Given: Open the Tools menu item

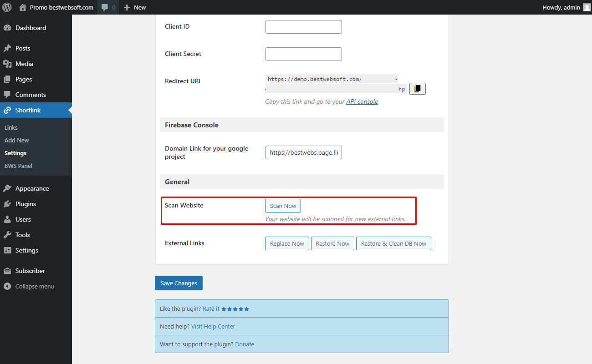Looking at the screenshot, I should click(36, 235).
